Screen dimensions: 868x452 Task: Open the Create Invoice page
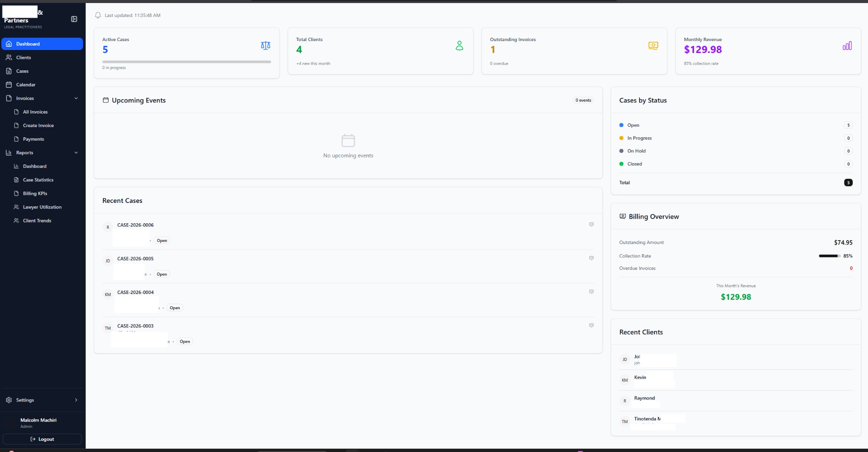(x=38, y=125)
